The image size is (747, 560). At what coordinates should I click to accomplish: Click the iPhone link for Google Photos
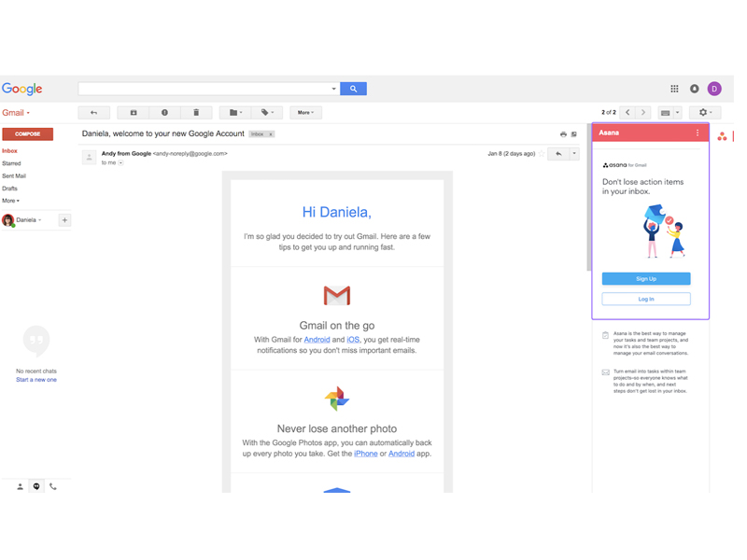tap(366, 454)
